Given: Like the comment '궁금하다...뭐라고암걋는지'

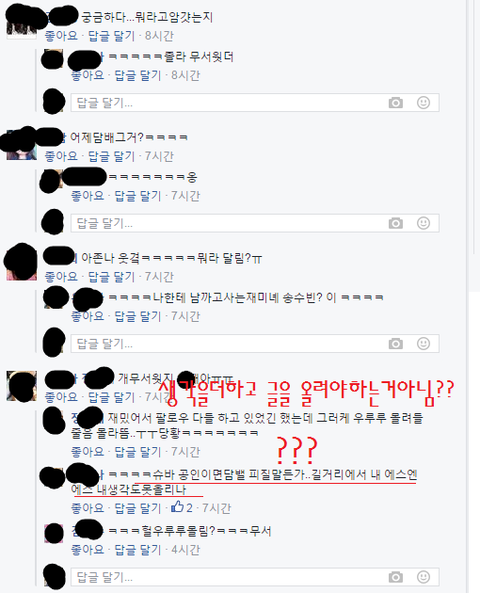Looking at the screenshot, I should point(61,36).
